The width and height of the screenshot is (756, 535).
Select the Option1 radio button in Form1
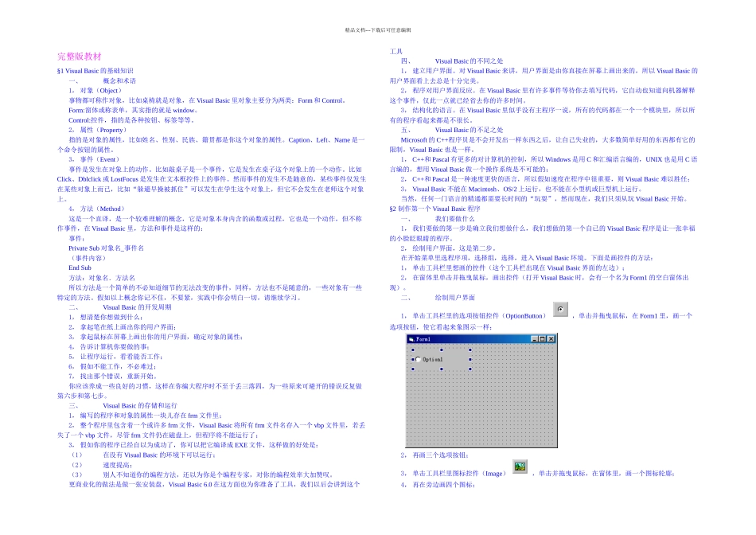[x=418, y=359]
